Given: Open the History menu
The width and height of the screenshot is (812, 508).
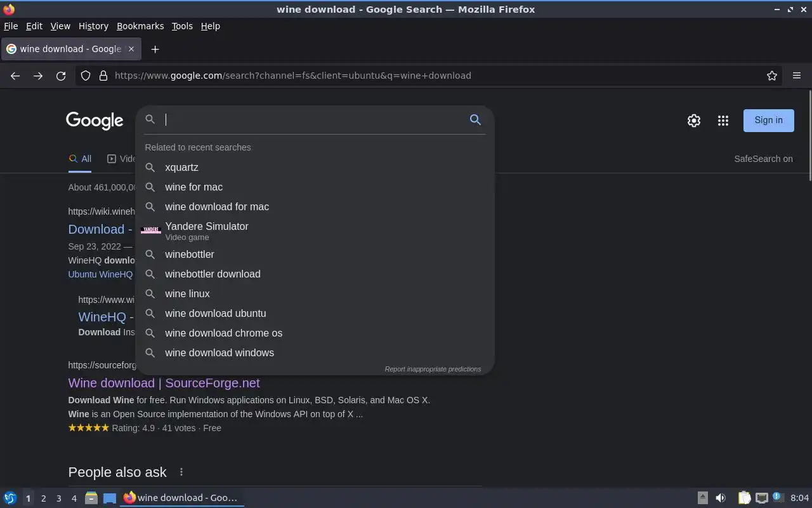Looking at the screenshot, I should pyautogui.click(x=93, y=26).
